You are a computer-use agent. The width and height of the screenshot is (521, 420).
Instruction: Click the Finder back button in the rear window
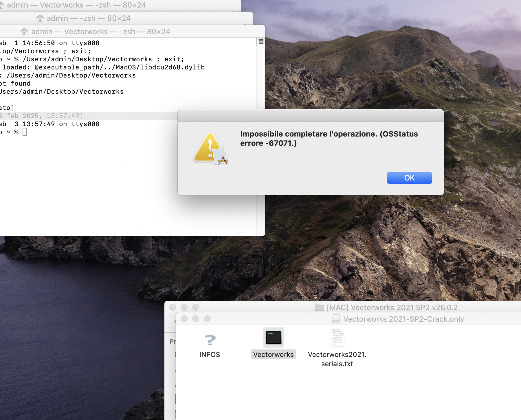tap(173, 322)
